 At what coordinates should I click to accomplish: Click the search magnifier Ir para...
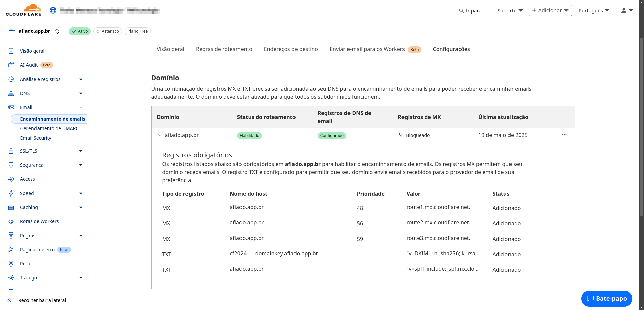click(x=461, y=11)
